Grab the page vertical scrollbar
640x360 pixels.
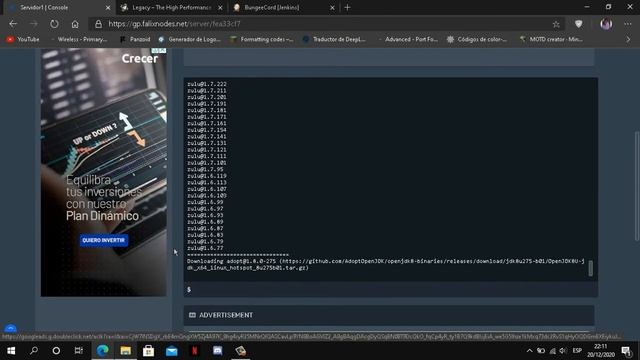(637, 186)
